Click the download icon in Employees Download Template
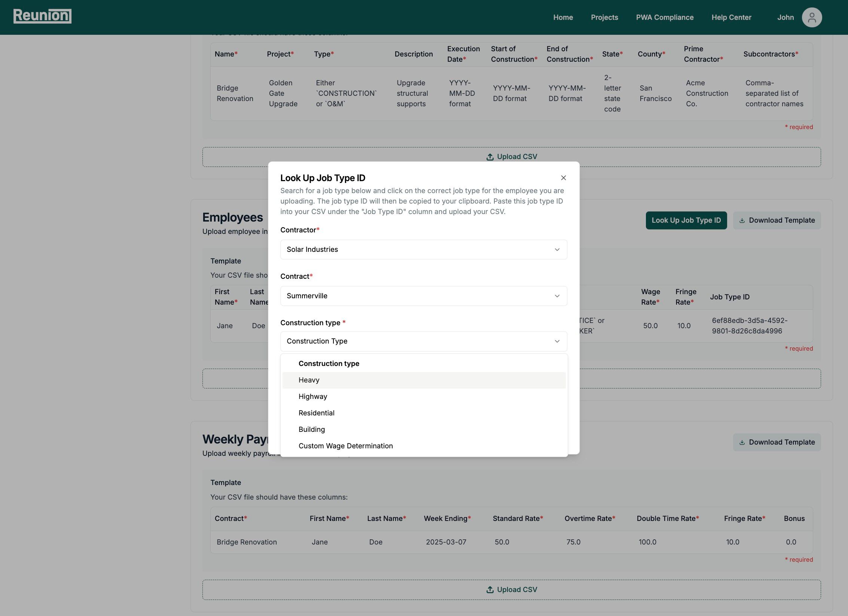848x616 pixels. (x=742, y=220)
